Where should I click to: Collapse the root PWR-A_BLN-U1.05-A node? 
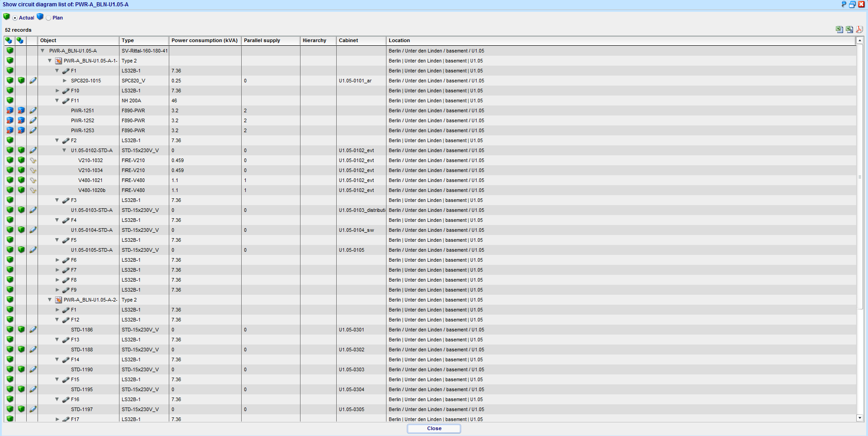[43, 51]
